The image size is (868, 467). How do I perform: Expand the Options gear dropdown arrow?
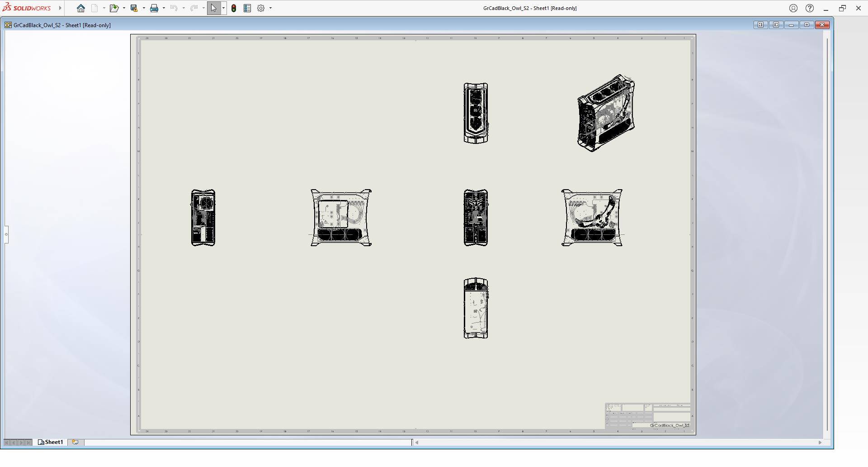[271, 8]
